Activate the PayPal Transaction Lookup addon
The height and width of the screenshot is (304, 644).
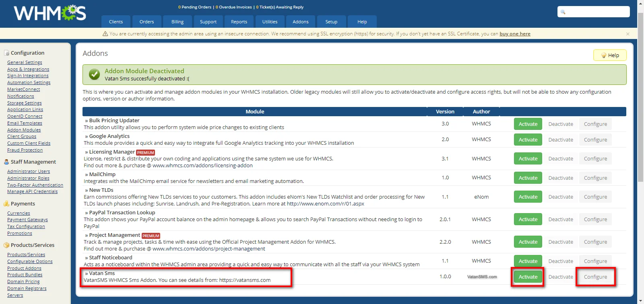tap(528, 219)
